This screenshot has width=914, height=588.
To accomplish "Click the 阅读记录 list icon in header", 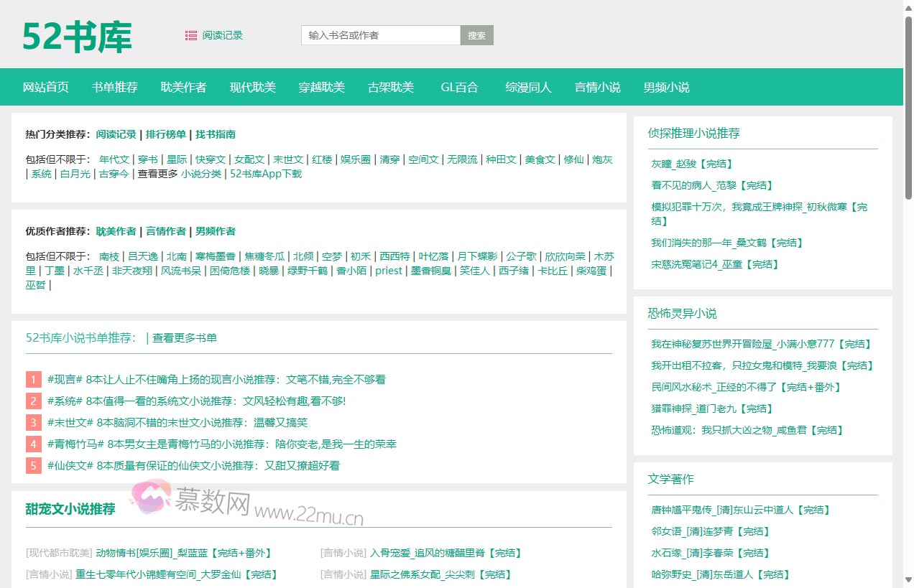I will (x=191, y=35).
